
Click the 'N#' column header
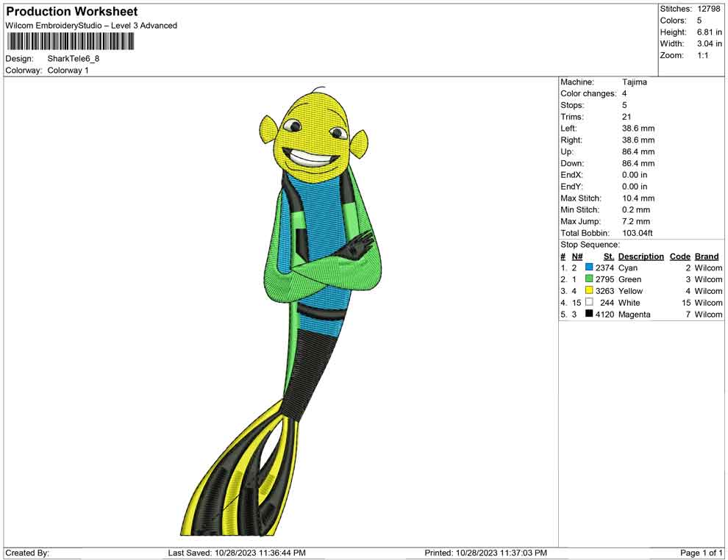pyautogui.click(x=577, y=256)
